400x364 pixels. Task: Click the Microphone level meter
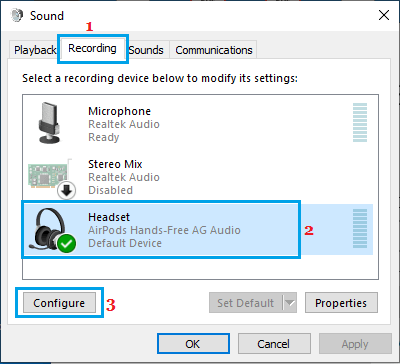point(360,122)
